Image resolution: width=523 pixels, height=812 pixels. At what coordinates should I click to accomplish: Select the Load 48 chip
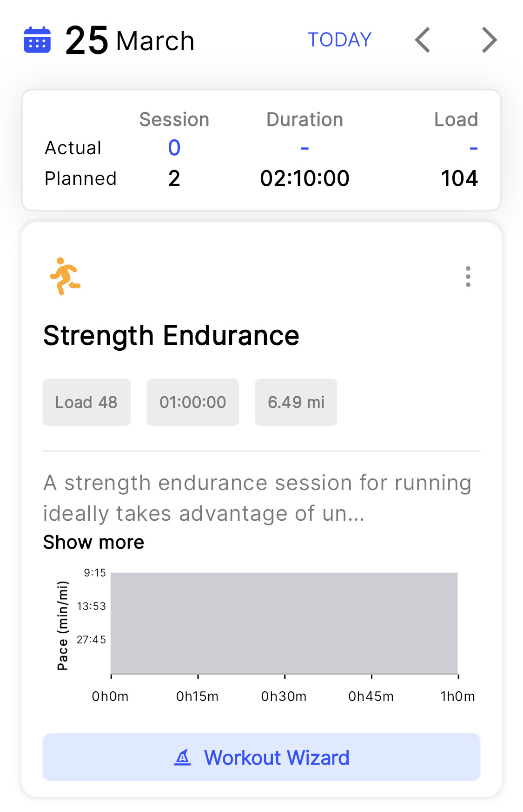[x=86, y=402]
